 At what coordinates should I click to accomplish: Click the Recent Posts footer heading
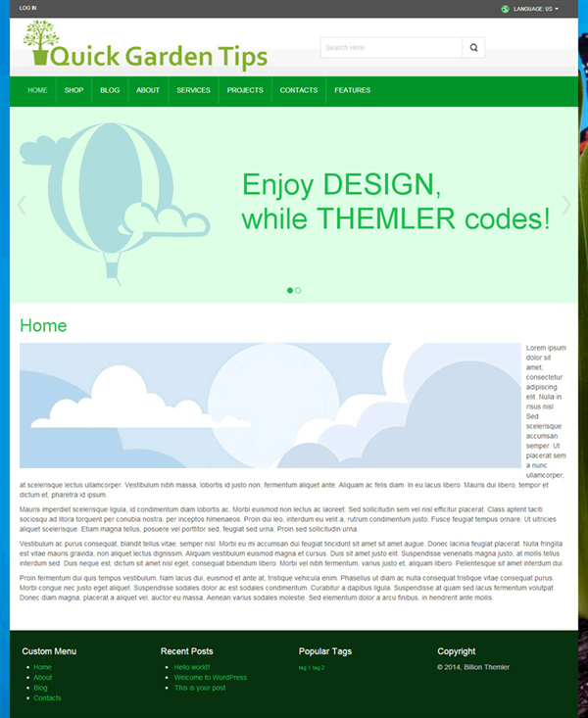click(x=186, y=651)
